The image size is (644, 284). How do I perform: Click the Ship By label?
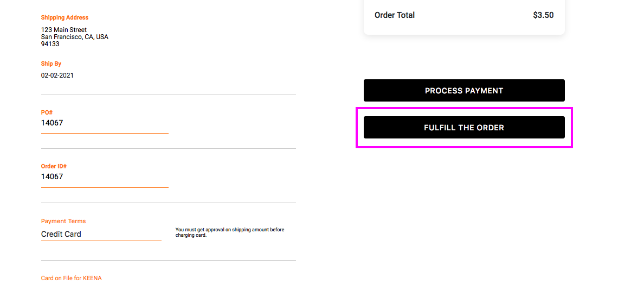point(51,64)
